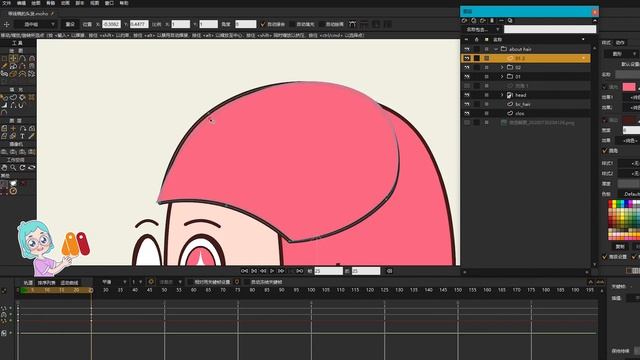Hide the about hair layer

(x=467, y=49)
